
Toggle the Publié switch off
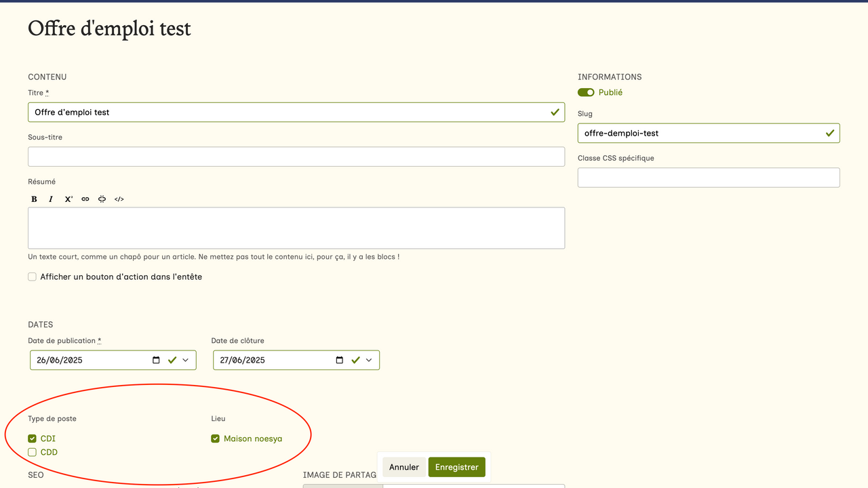tap(586, 92)
